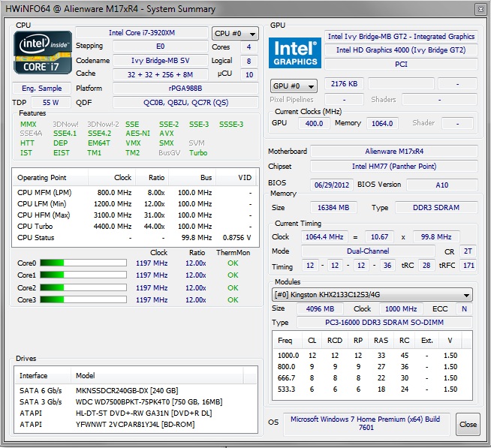Click the Bus column header

pos(192,178)
